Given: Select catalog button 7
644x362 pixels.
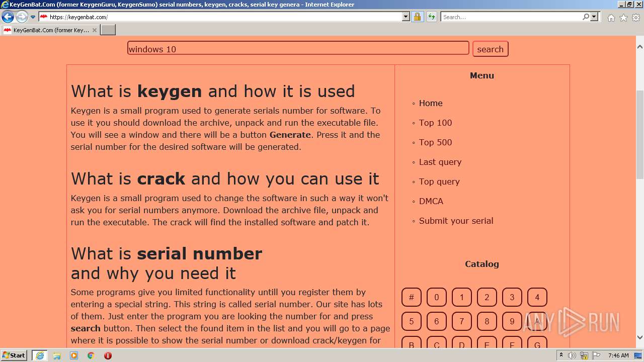Looking at the screenshot, I should click(461, 321).
